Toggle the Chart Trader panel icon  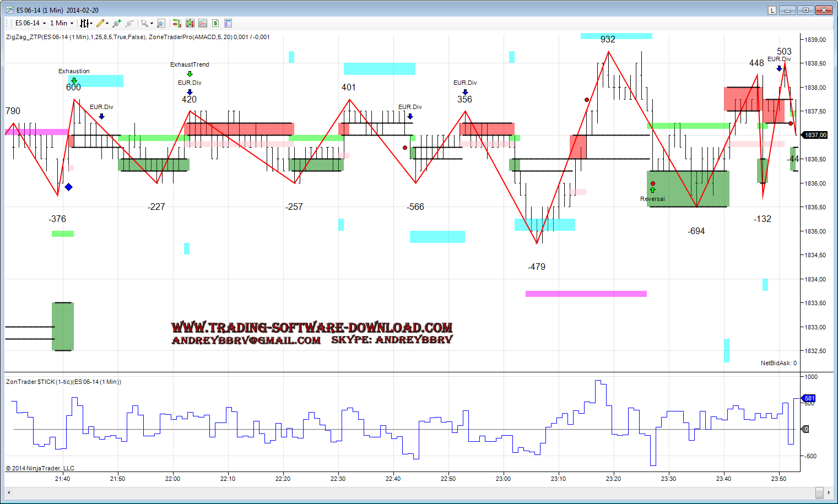coord(177,23)
